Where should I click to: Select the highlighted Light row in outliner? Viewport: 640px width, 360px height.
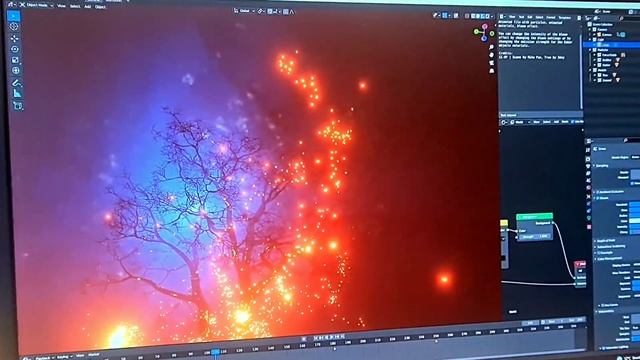[x=611, y=45]
